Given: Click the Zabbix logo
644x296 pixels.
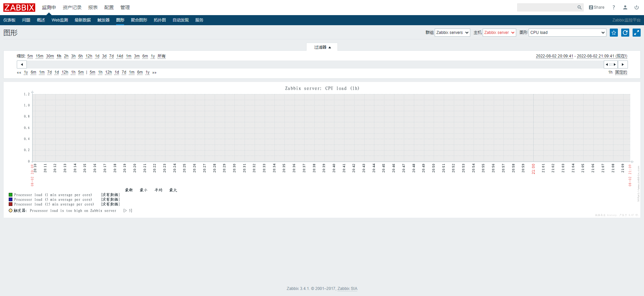Looking at the screenshot, I should (19, 7).
